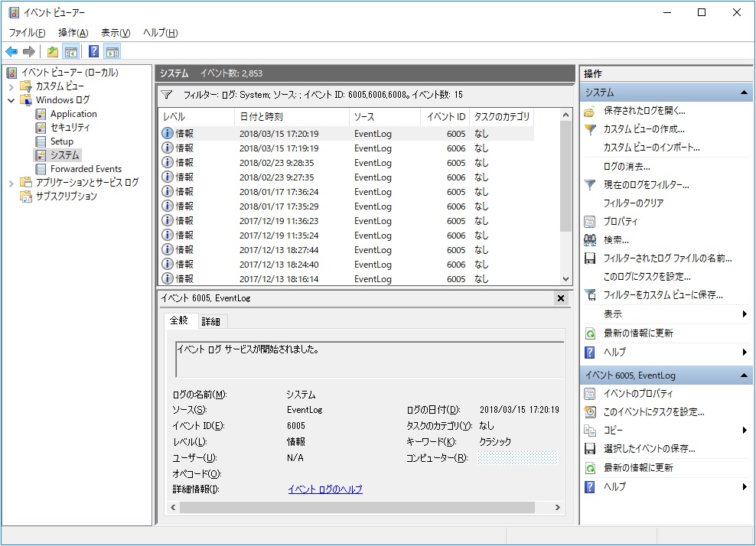This screenshot has width=756, height=546.
Task: Click the 保存されたログを開く folder icon
Action: [x=590, y=112]
